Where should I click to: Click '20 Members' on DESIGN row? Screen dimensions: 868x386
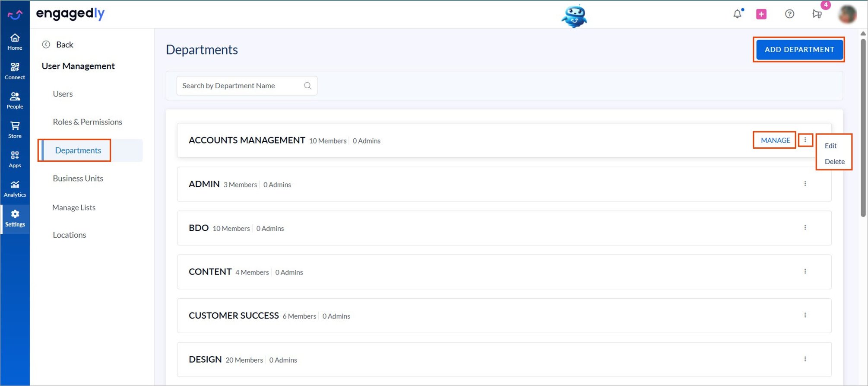point(244,360)
